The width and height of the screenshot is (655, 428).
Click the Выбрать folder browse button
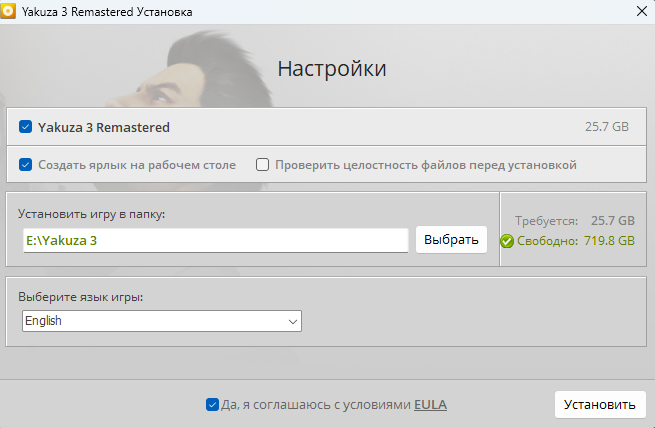point(451,240)
